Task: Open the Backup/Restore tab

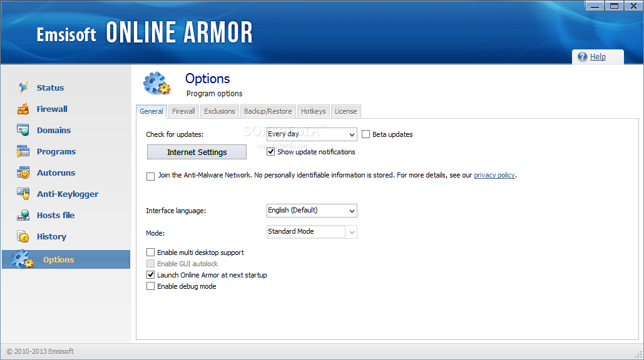Action: pos(268,111)
